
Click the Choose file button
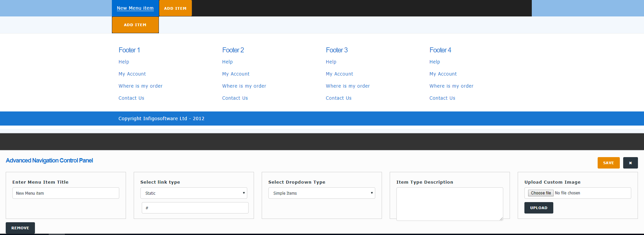541,193
